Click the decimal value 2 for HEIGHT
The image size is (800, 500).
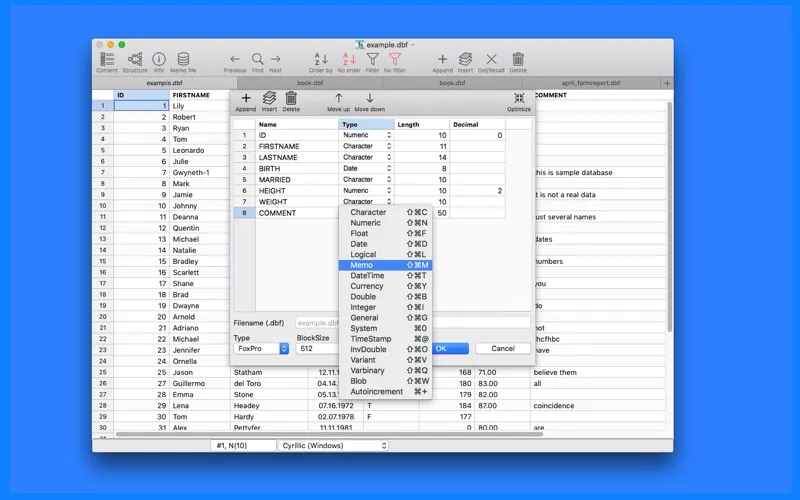pyautogui.click(x=477, y=191)
